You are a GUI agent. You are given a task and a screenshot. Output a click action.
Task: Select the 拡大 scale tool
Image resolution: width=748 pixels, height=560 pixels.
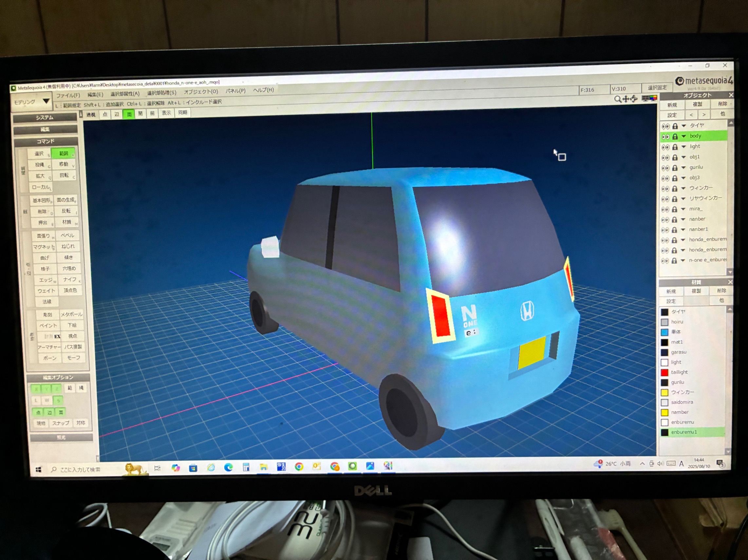click(x=41, y=176)
